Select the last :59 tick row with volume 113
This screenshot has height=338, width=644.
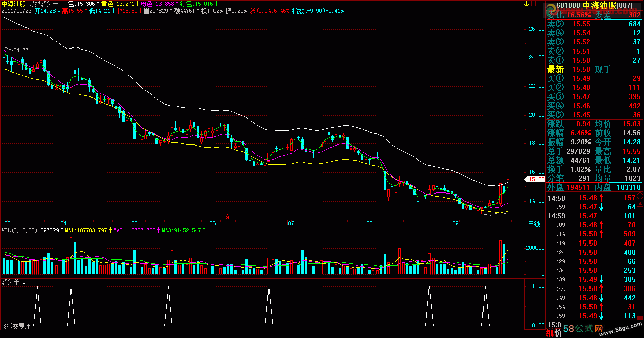[x=592, y=316]
